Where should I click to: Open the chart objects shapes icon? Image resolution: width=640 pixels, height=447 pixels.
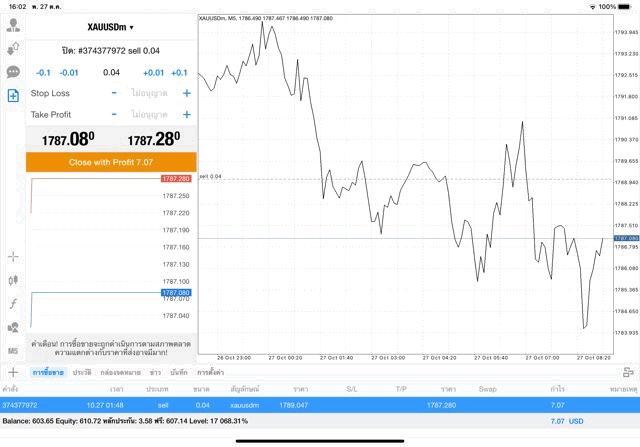13,327
